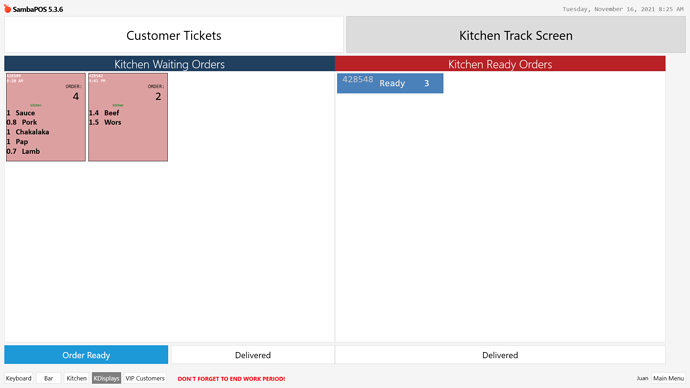Select ready order 428548
This screenshot has width=690, height=388.
click(390, 83)
